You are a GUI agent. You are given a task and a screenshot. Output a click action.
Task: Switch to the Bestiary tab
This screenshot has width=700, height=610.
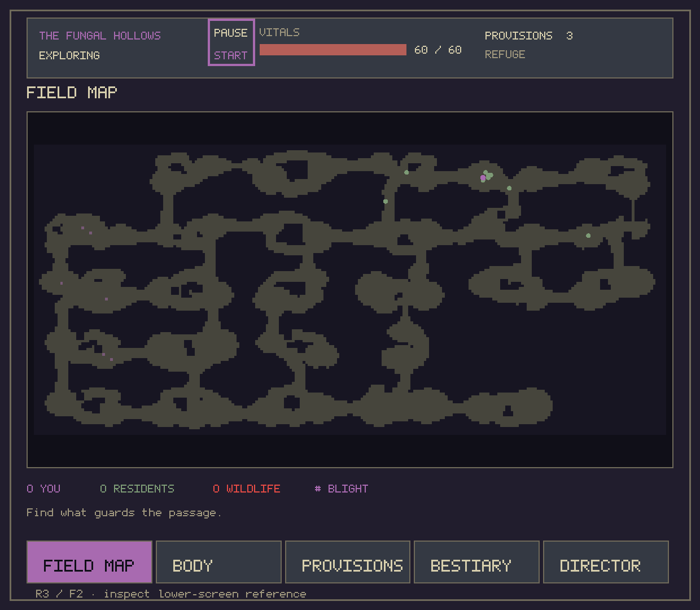(476, 562)
